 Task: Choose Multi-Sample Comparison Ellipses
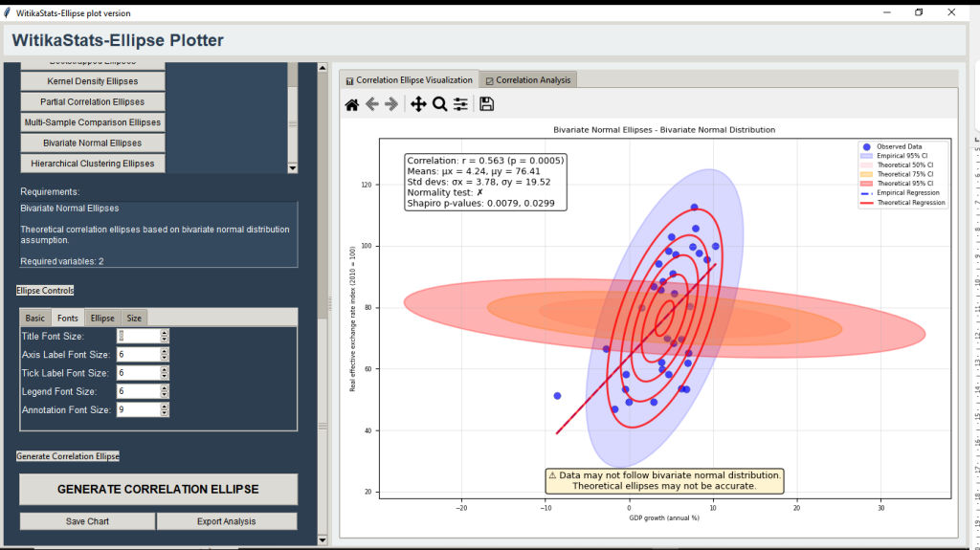click(93, 122)
